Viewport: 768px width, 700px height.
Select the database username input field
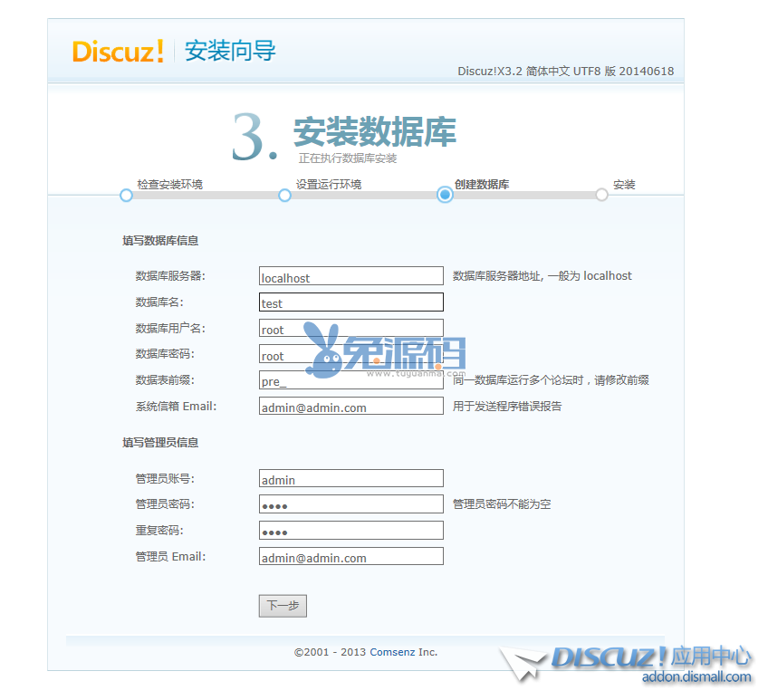[x=351, y=328]
